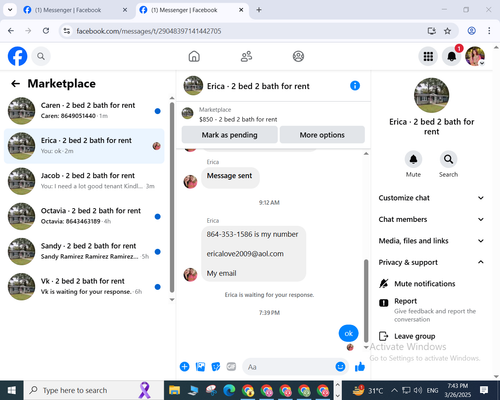Expand Chat members section
500x400 pixels.
point(432,219)
